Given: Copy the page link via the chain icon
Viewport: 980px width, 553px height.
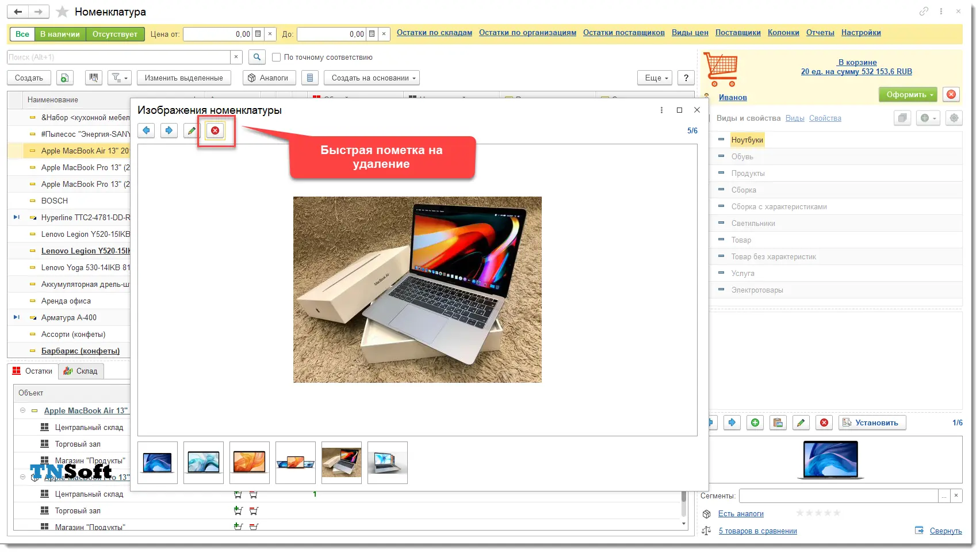Looking at the screenshot, I should [924, 11].
